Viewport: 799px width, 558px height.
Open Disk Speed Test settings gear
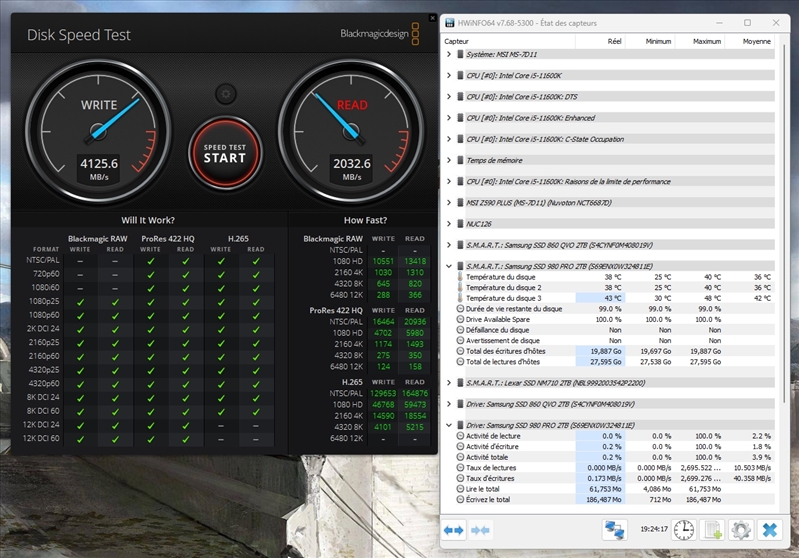(x=225, y=94)
